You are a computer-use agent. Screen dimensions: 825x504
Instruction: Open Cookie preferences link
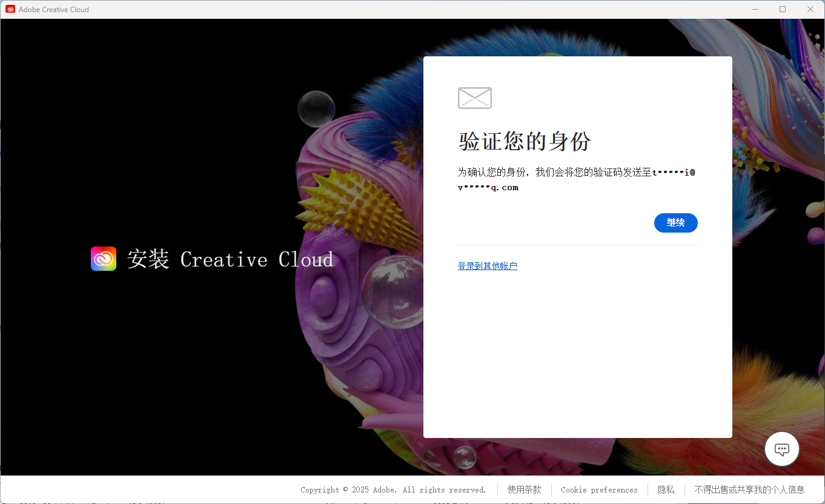(x=599, y=489)
